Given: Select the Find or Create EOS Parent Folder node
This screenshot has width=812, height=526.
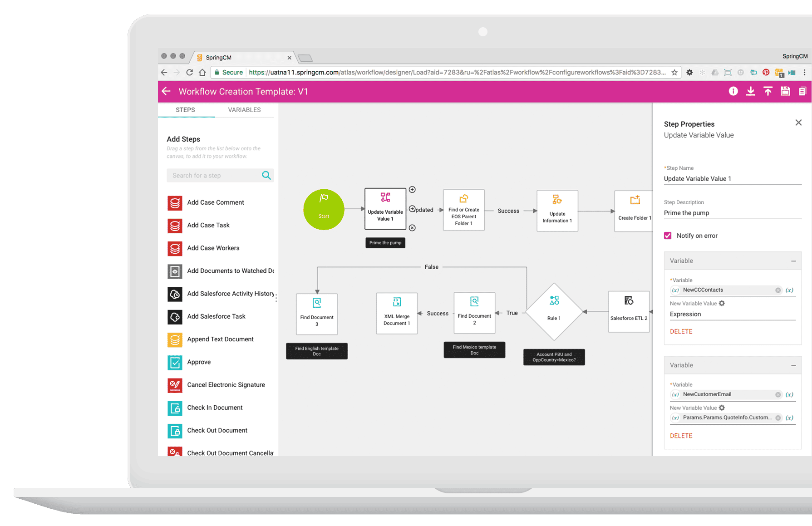Looking at the screenshot, I should (x=464, y=210).
